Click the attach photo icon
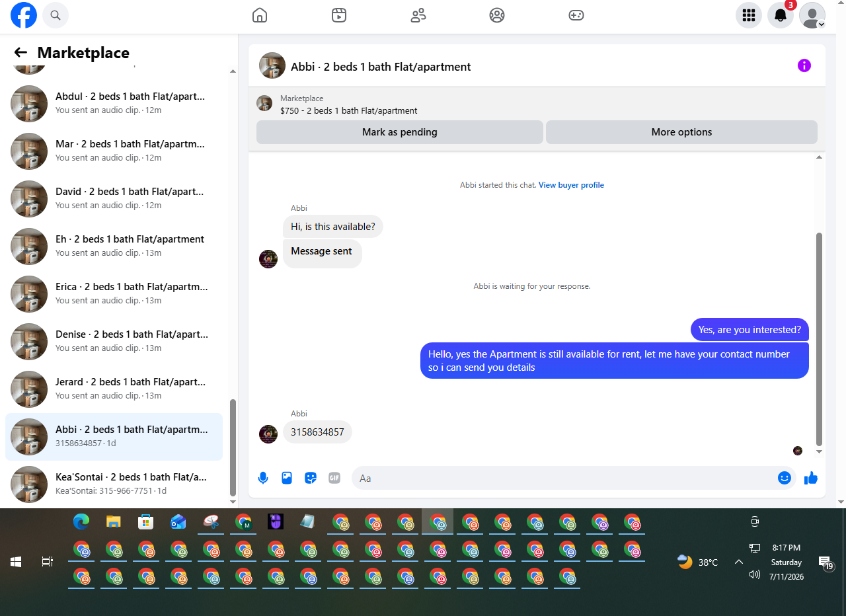This screenshot has height=616, width=846. point(287,478)
